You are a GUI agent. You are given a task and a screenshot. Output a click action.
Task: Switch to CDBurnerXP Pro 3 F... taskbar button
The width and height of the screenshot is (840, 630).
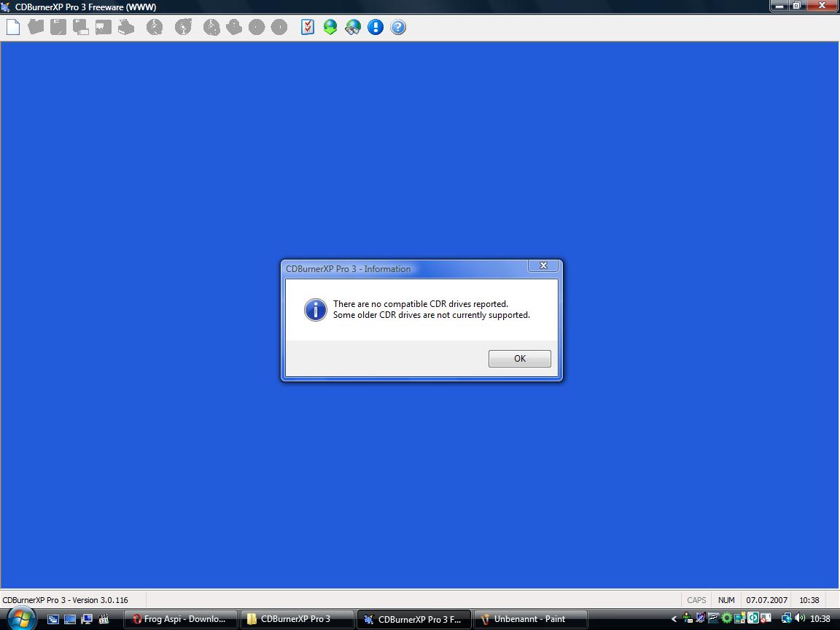coord(413,619)
